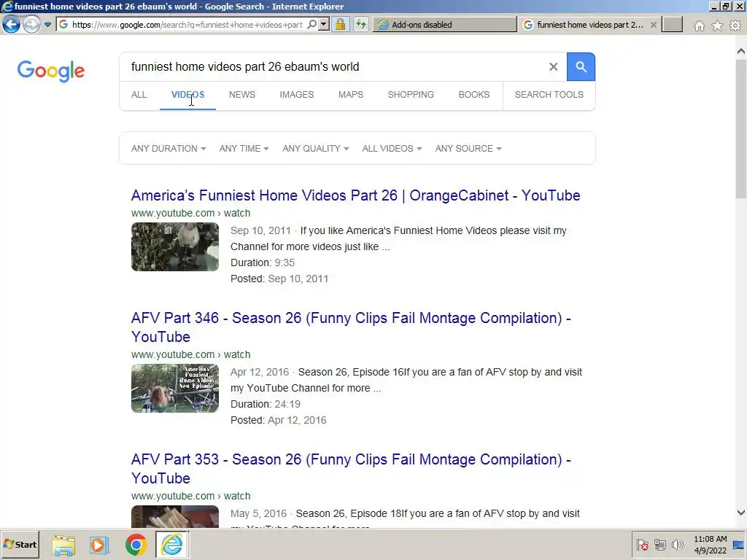Select the Add-ons disabled tab
747x560 pixels.
point(445,25)
